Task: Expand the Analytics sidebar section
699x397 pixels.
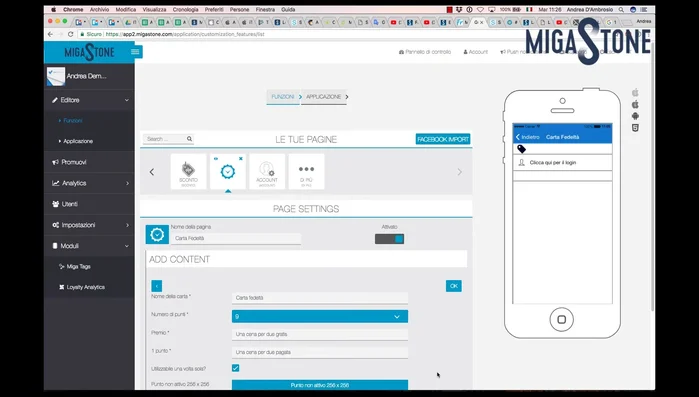Action: point(89,183)
